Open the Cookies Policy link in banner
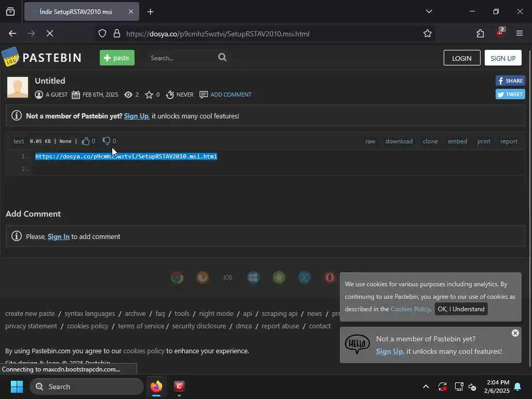 point(410,309)
